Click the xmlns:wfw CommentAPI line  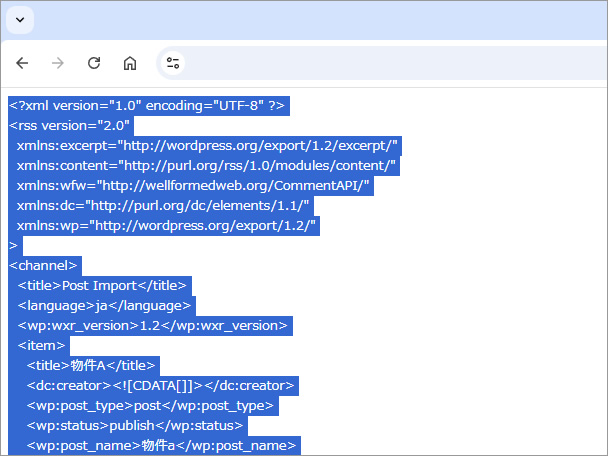click(x=193, y=186)
